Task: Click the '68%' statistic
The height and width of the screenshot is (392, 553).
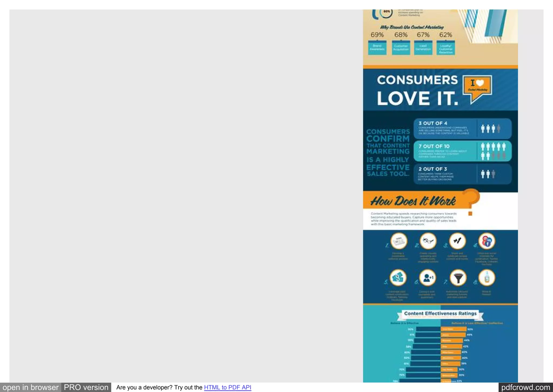Action: coord(401,35)
